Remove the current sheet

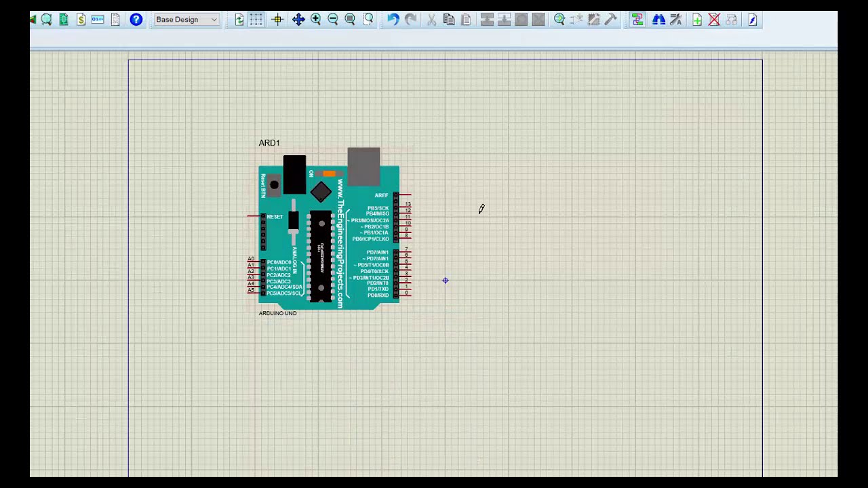(714, 20)
